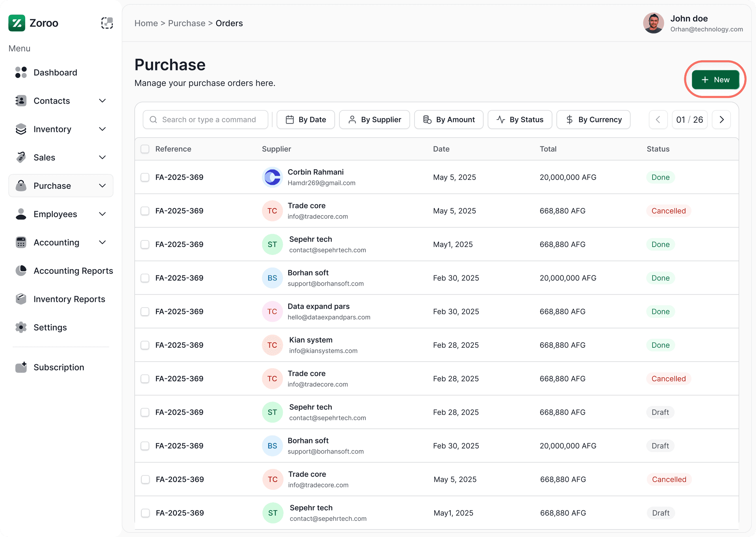Viewport: 756px width, 537px height.
Task: Select the Contacts icon in the sidebar
Action: pyautogui.click(x=20, y=101)
